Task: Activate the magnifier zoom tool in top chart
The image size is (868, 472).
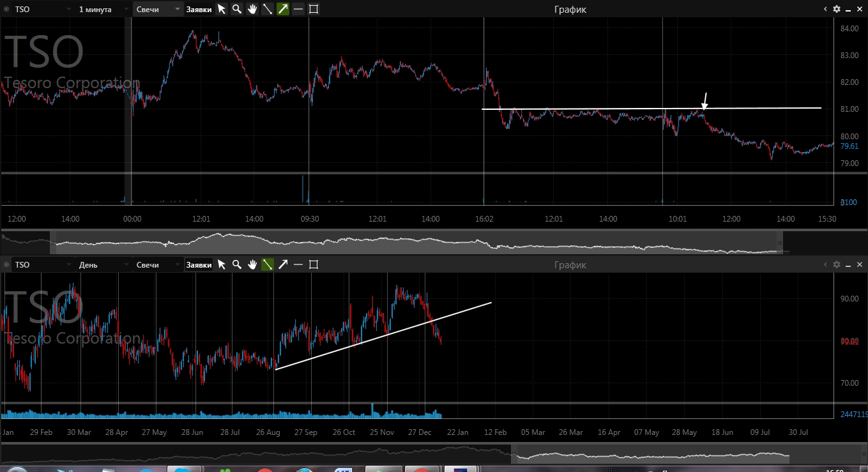Action: (237, 9)
